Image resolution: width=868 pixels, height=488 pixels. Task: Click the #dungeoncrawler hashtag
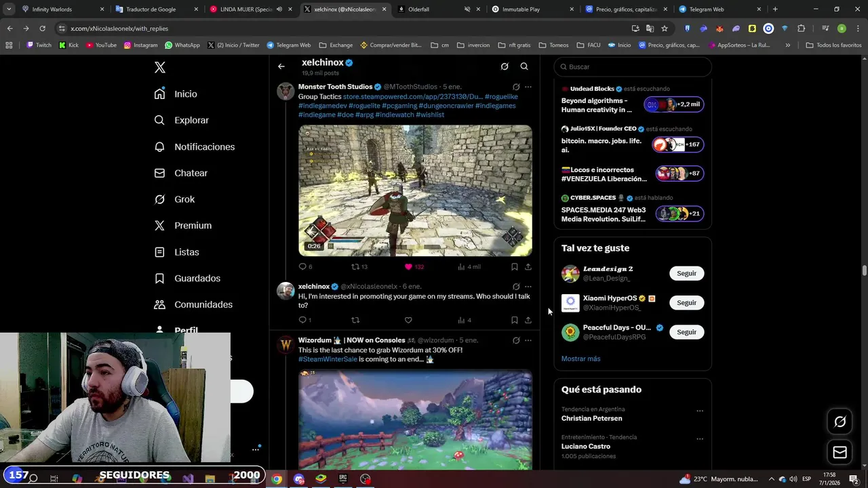click(446, 106)
